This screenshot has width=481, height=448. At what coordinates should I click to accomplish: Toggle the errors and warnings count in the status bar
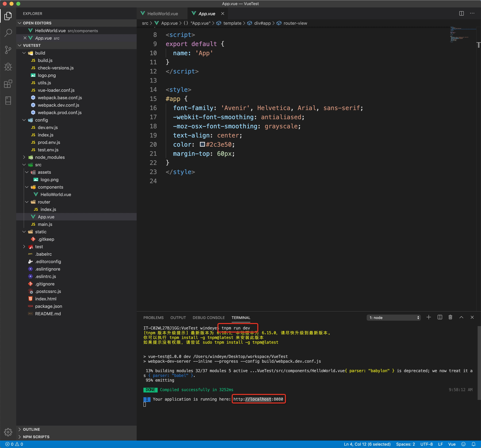[14, 444]
